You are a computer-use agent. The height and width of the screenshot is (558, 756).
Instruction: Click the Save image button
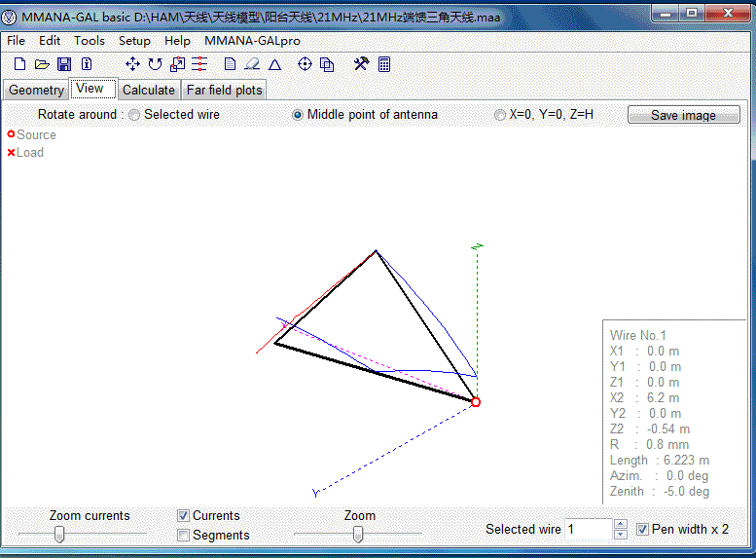683,115
